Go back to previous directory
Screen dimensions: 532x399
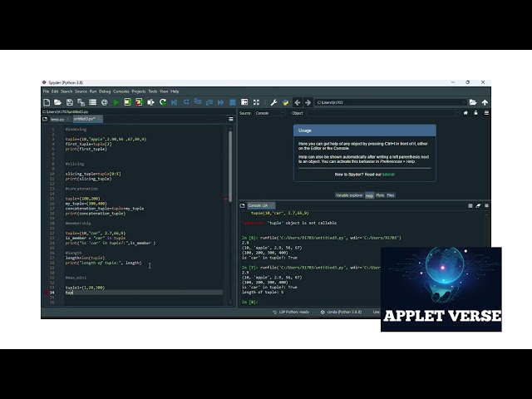coord(298,102)
